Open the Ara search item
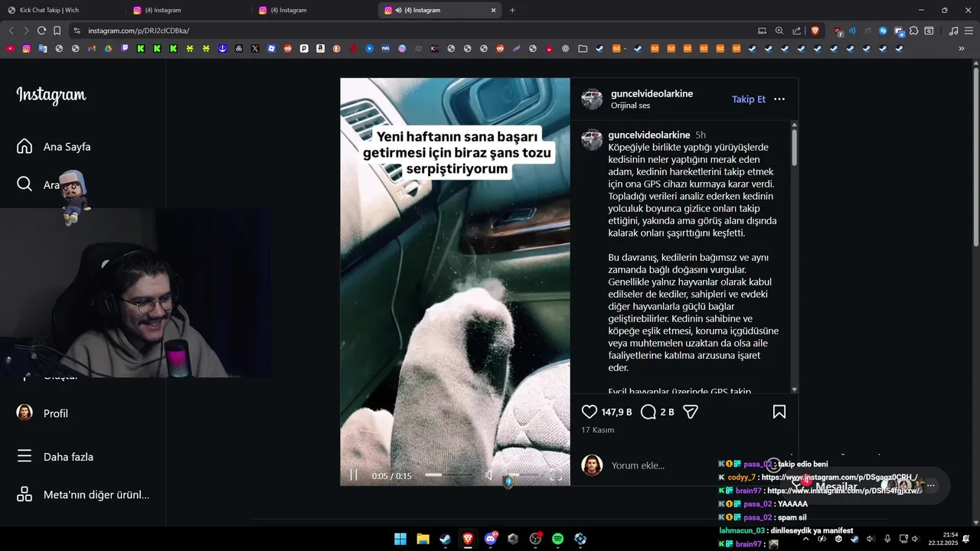Screen dimensions: 980x551 pos(38,184)
